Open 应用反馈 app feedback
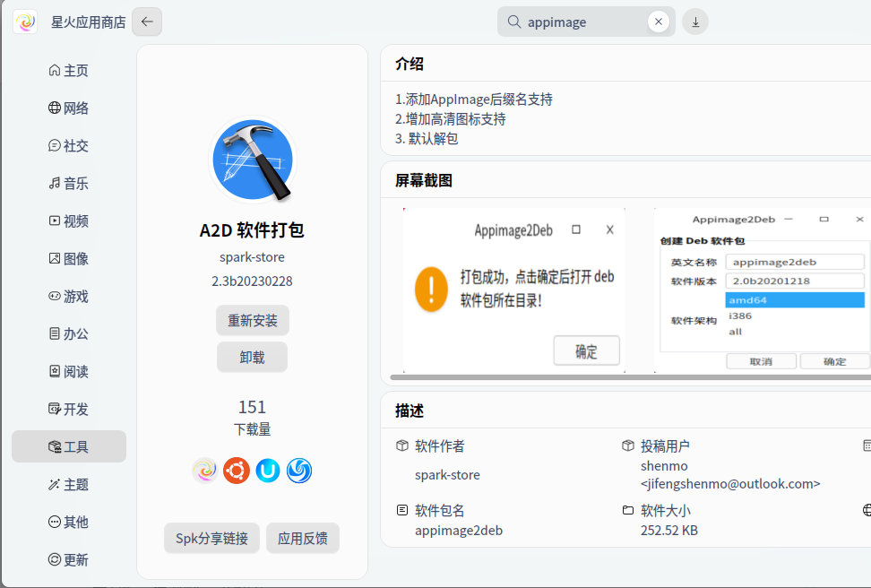The width and height of the screenshot is (871, 588). (x=303, y=539)
